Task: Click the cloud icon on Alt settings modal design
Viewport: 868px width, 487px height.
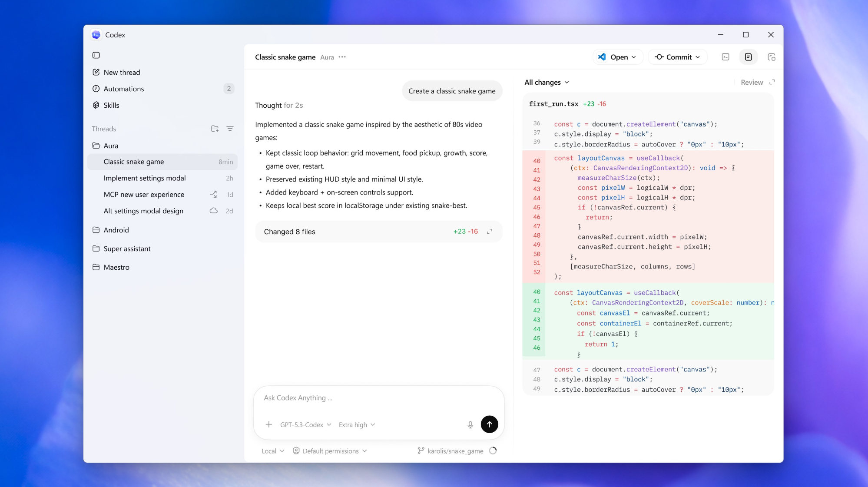Action: (x=213, y=211)
